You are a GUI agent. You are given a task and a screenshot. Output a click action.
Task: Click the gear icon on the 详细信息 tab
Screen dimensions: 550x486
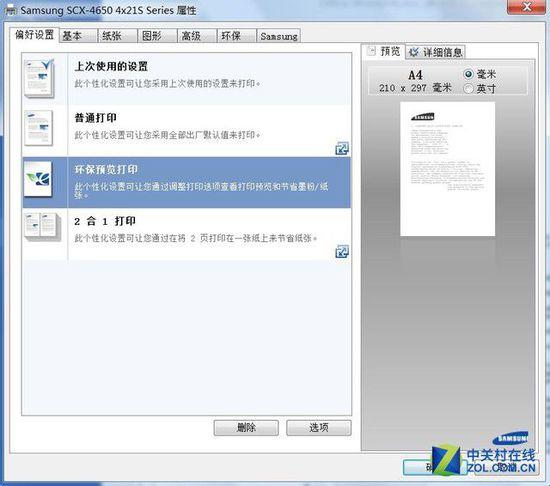pyautogui.click(x=414, y=52)
